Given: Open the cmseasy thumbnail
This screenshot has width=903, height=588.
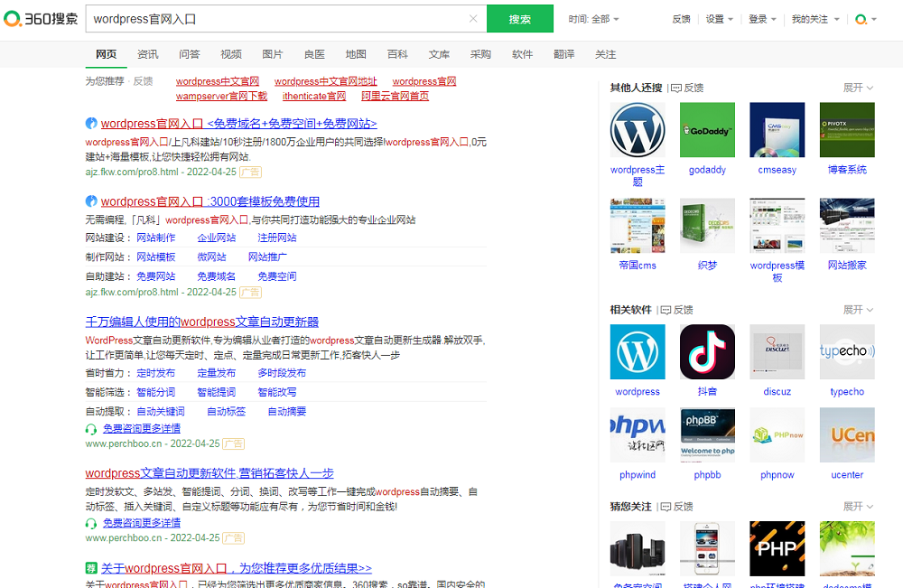Looking at the screenshot, I should click(777, 129).
